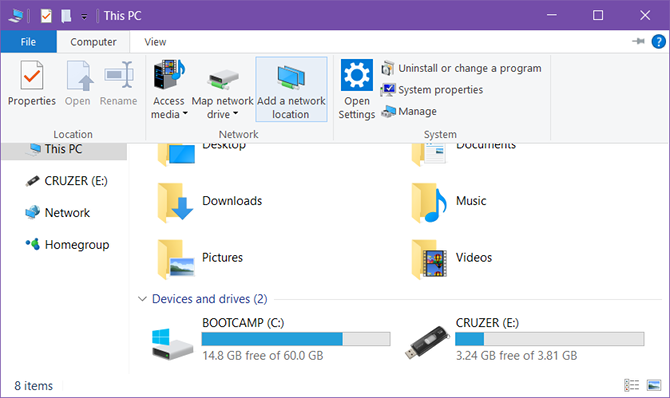Select the Videos folder icon
Image resolution: width=670 pixels, height=398 pixels.
(429, 259)
